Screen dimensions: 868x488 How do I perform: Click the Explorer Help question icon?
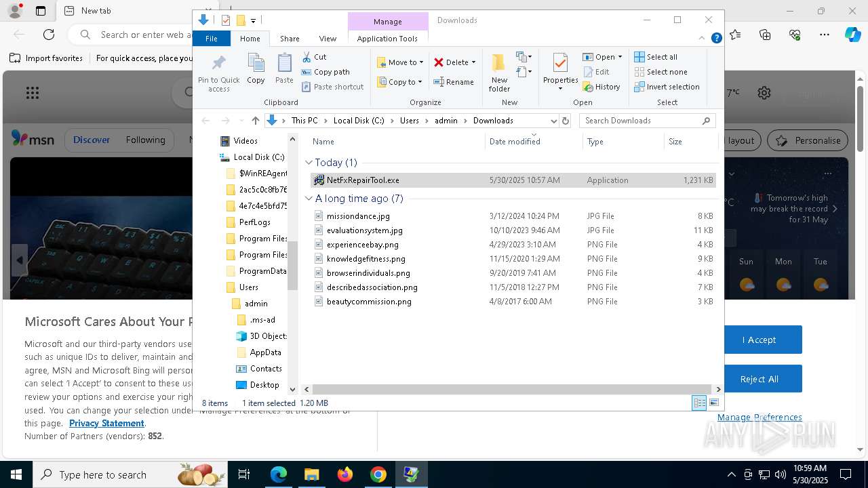coord(716,39)
